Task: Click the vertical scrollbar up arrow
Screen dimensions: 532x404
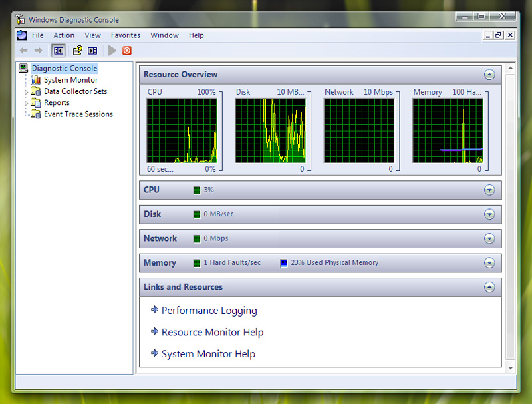Action: tap(510, 69)
